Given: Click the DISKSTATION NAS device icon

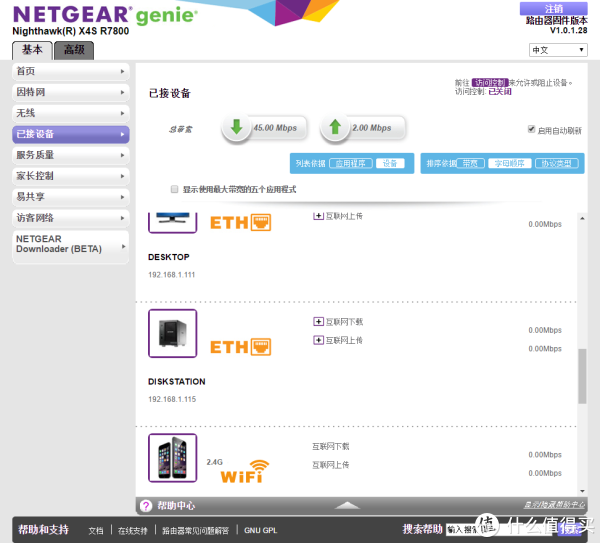Looking at the screenshot, I should point(173,333).
